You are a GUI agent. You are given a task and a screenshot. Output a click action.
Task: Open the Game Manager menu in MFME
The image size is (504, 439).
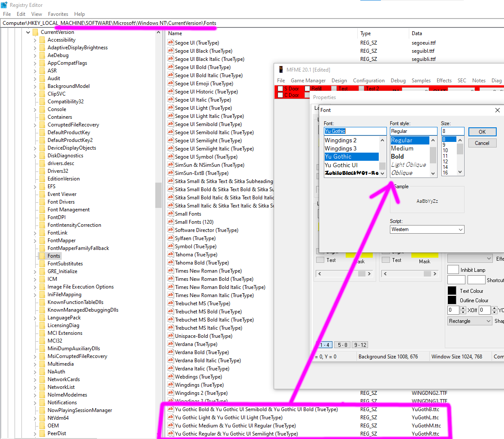[x=308, y=81]
